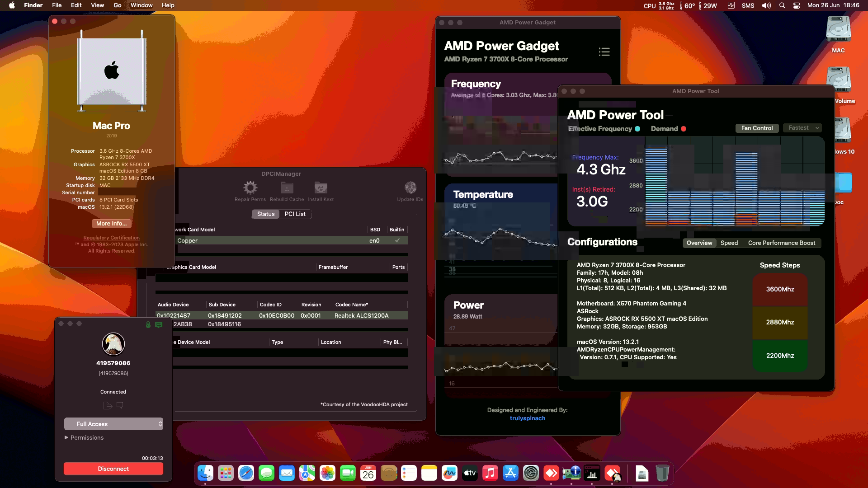Open Freeform from the dock
This screenshot has width=868, height=488.
coord(449,473)
